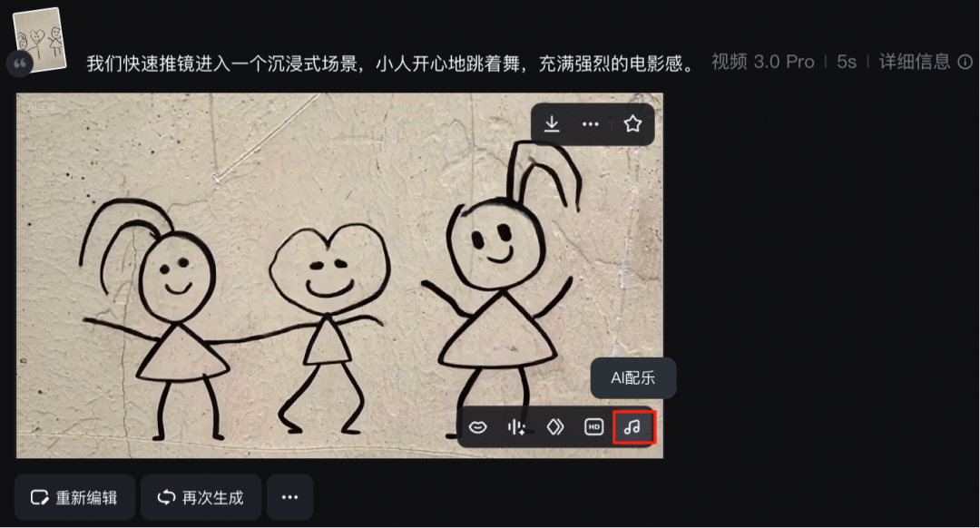Open the lip sync tool icon
Viewport: 980px width, 528px height.
[477, 427]
